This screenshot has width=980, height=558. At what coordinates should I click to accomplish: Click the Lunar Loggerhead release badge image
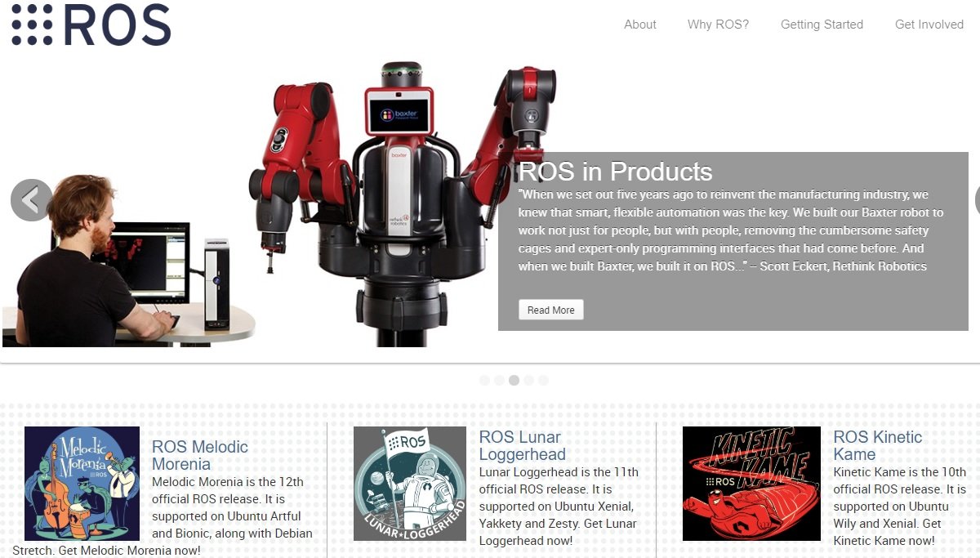(410, 484)
